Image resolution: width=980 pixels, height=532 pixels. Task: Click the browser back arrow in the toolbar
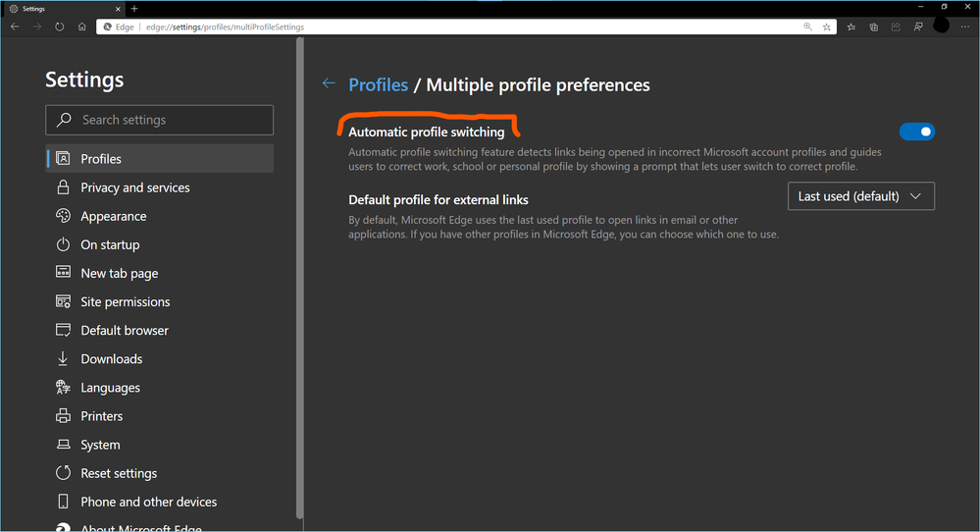click(15, 27)
